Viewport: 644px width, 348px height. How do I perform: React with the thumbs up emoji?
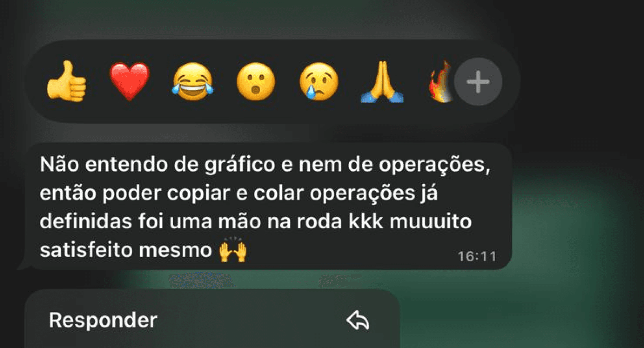(x=67, y=81)
